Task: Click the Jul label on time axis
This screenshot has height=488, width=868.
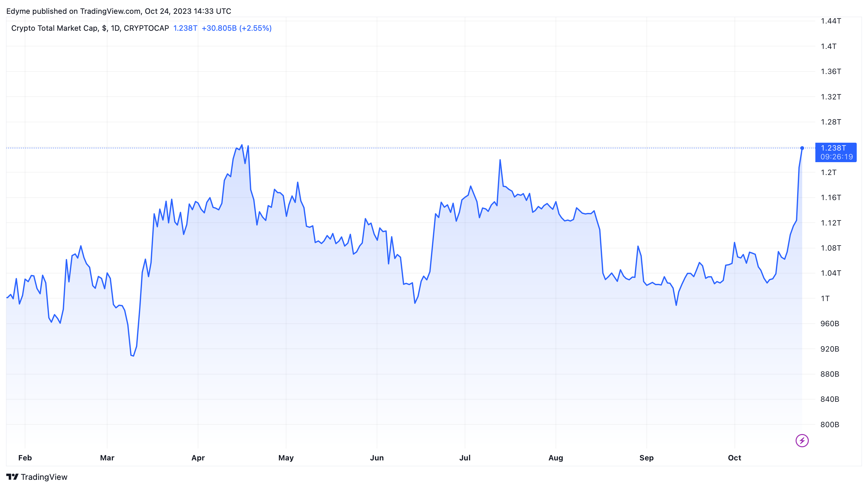Action: pos(465,458)
